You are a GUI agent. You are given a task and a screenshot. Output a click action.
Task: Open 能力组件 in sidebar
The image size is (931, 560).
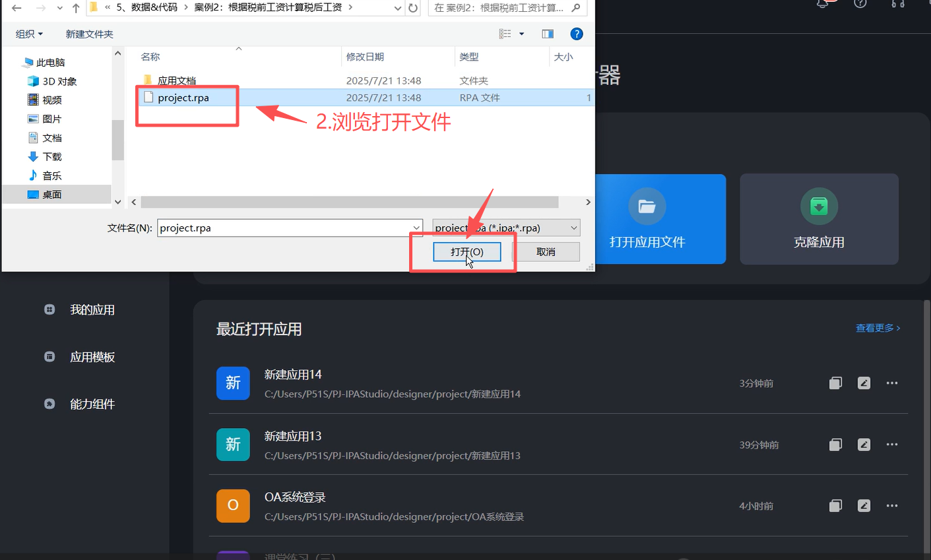tap(92, 404)
